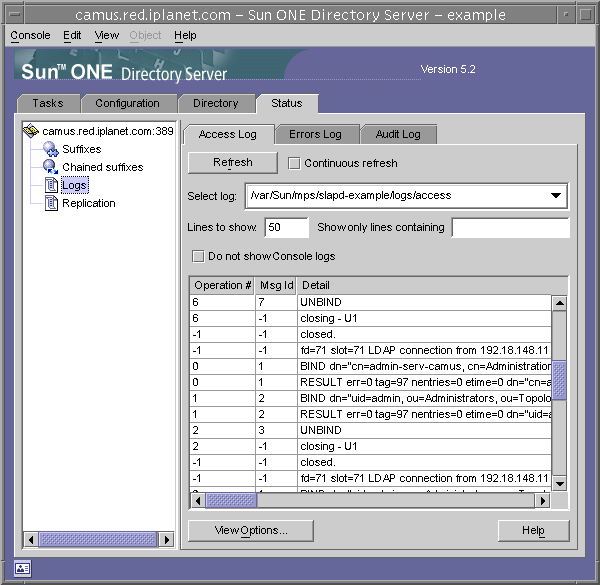
Task: Switch to the Audit Log tab
Action: 398,134
